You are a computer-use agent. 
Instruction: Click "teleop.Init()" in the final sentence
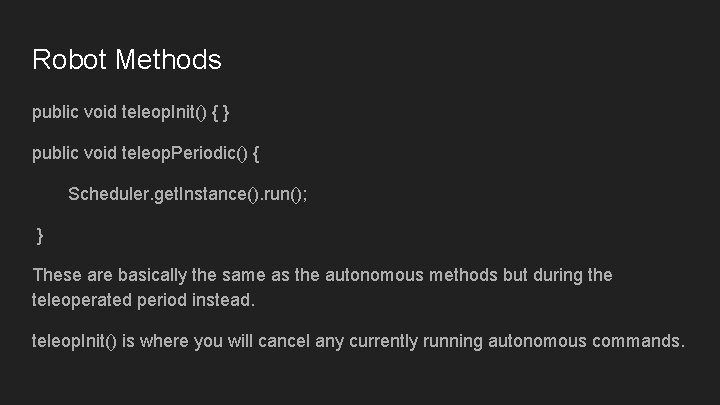coord(75,341)
